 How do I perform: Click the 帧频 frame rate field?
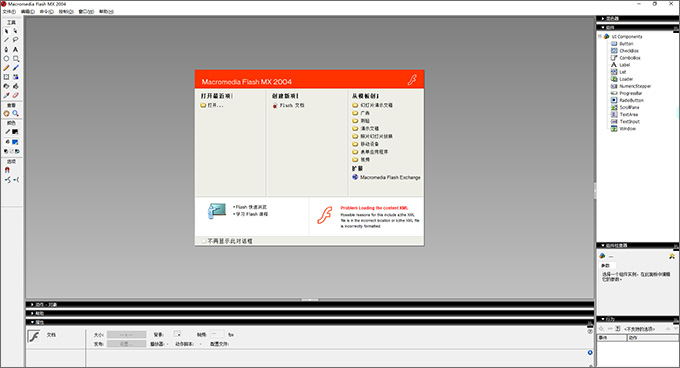217,334
